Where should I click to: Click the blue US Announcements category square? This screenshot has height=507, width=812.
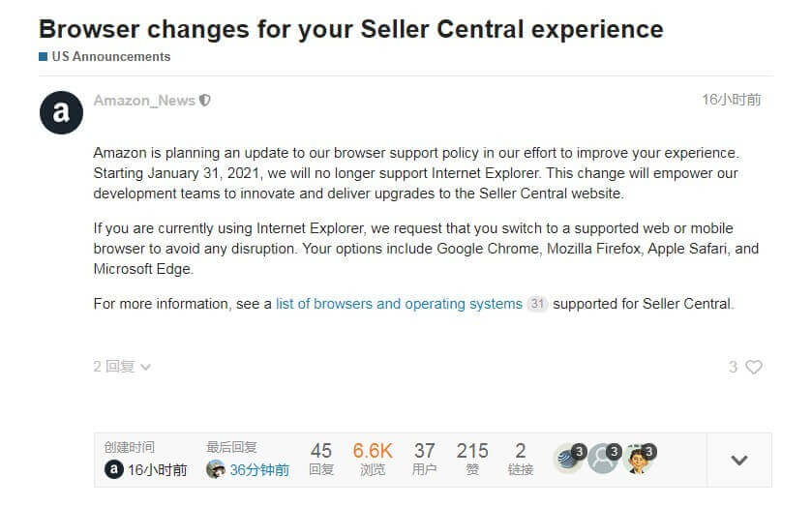point(43,57)
